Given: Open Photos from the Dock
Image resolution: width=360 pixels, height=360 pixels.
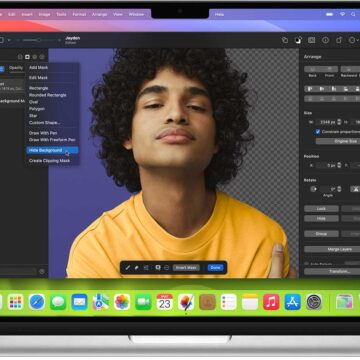Looking at the screenshot, I should (x=122, y=302).
